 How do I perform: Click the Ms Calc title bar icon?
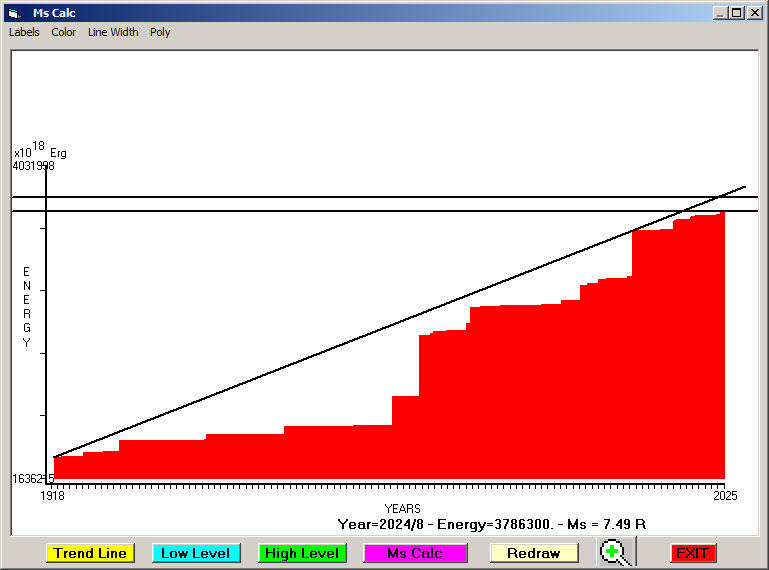pos(14,13)
